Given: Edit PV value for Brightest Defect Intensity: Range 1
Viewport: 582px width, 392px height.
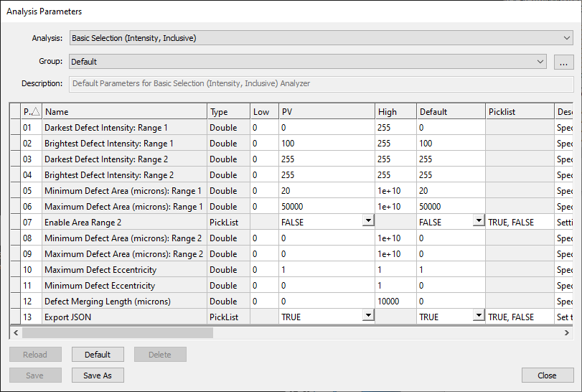Looking at the screenshot, I should [327, 144].
